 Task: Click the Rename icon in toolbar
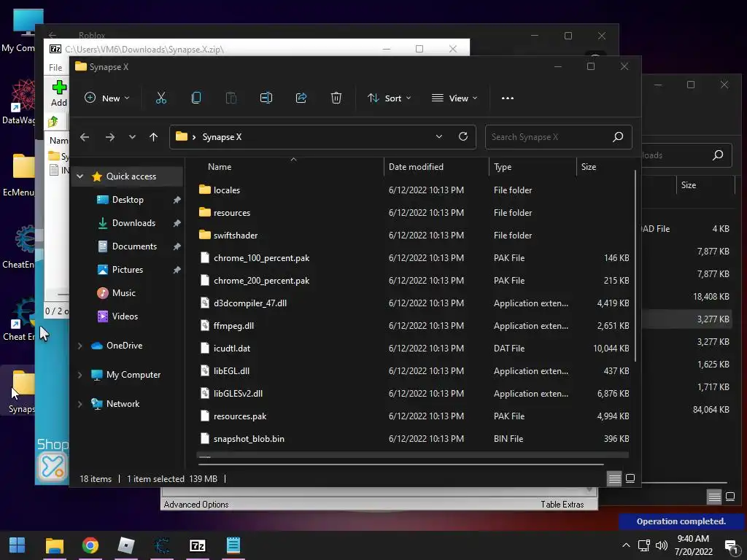[x=266, y=98]
